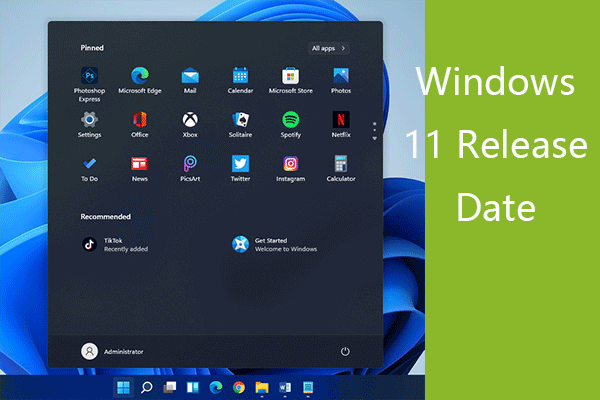
Task: Click the Start button on taskbar
Action: (123, 388)
